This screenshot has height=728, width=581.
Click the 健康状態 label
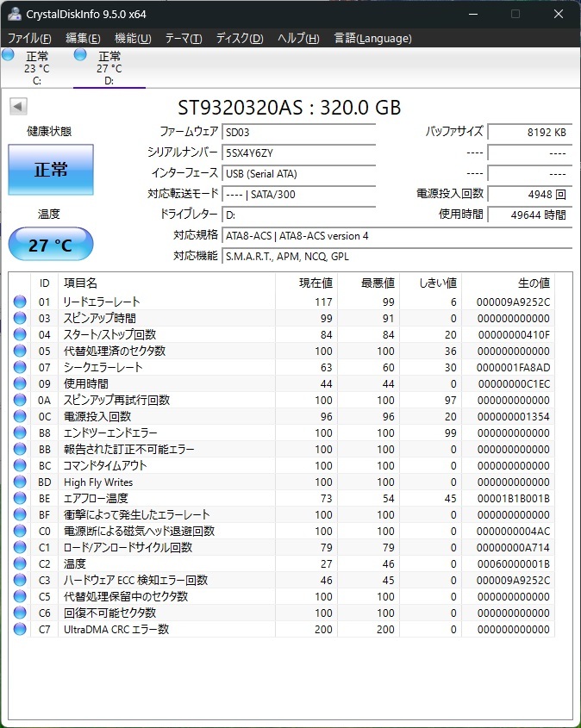point(49,132)
